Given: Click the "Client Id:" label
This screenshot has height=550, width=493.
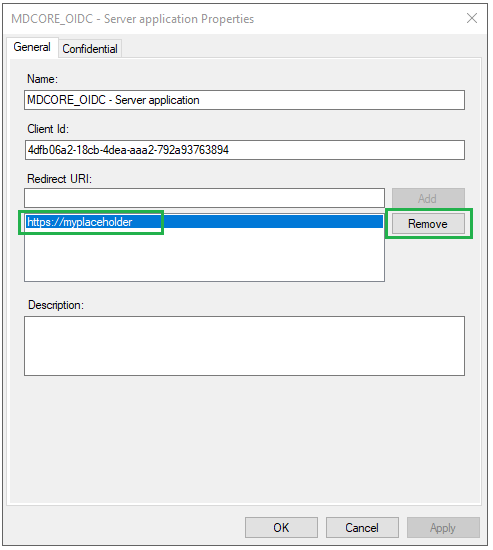Looking at the screenshot, I should pos(48,129).
